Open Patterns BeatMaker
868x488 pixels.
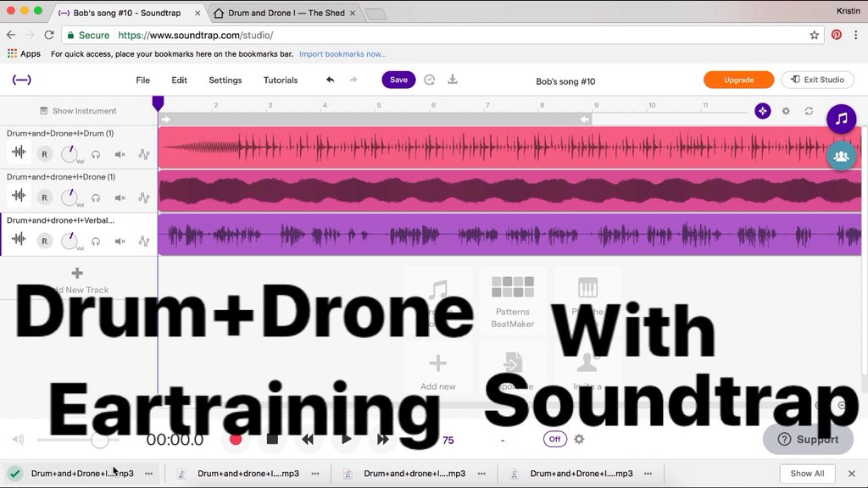[x=513, y=302]
